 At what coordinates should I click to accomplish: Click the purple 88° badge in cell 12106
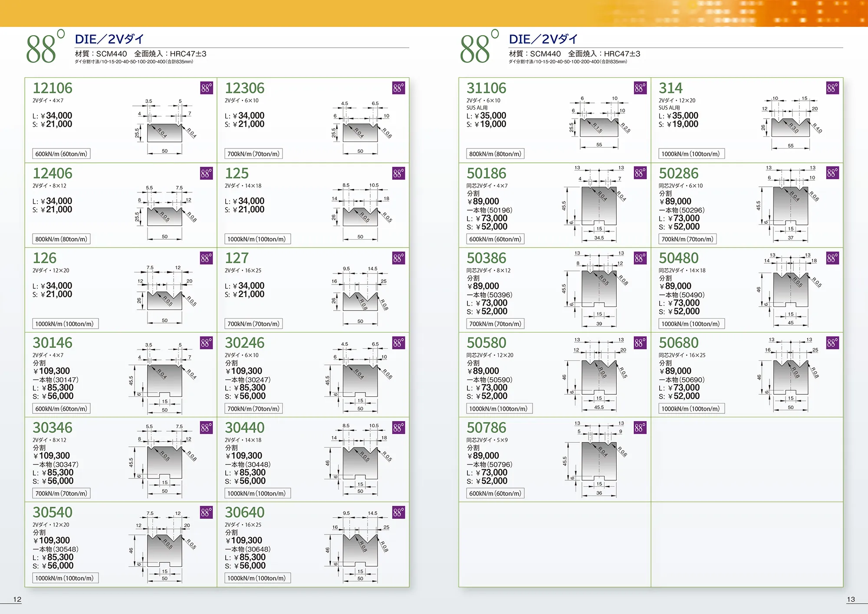point(206,88)
